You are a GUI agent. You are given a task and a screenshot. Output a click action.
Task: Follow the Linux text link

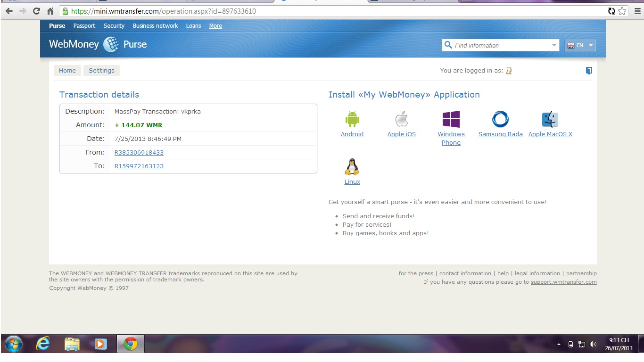pyautogui.click(x=352, y=182)
